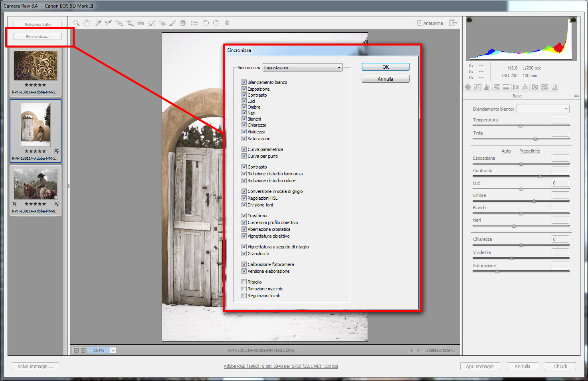Open the Effects (fx) panel tab
Viewport: 588px width, 381px height.
click(525, 87)
